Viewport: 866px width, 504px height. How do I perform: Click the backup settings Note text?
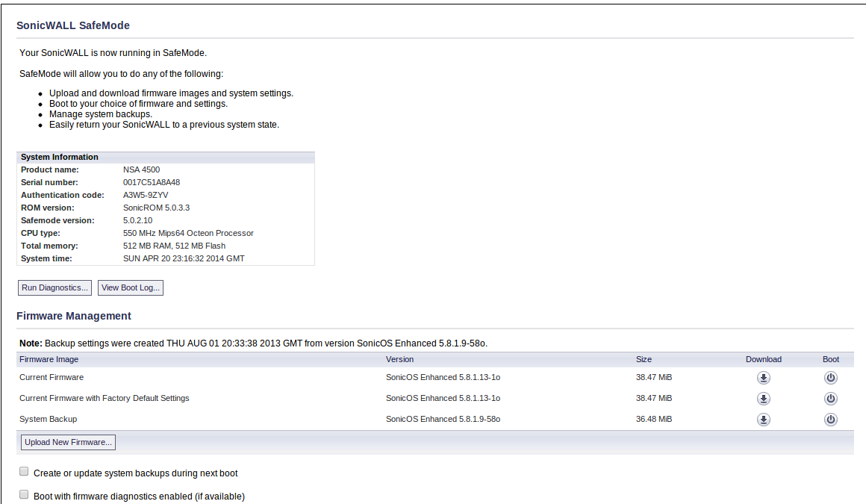[x=254, y=343]
